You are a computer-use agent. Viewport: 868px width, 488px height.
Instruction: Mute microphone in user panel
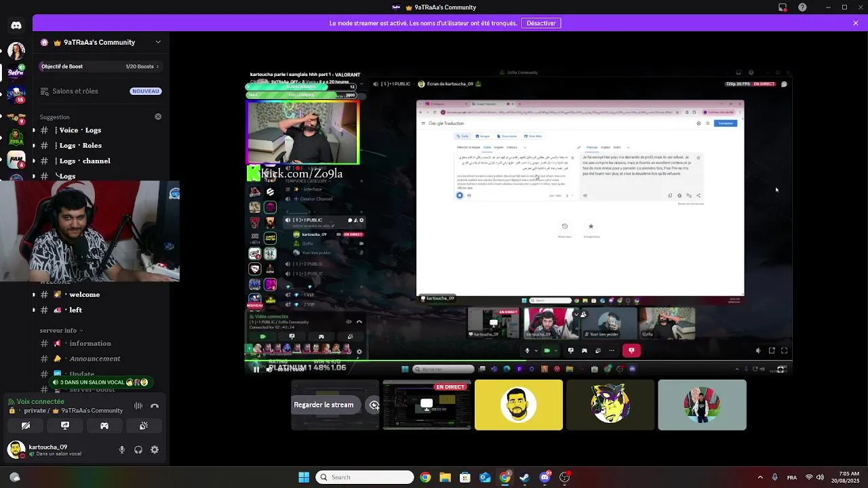[122, 449]
